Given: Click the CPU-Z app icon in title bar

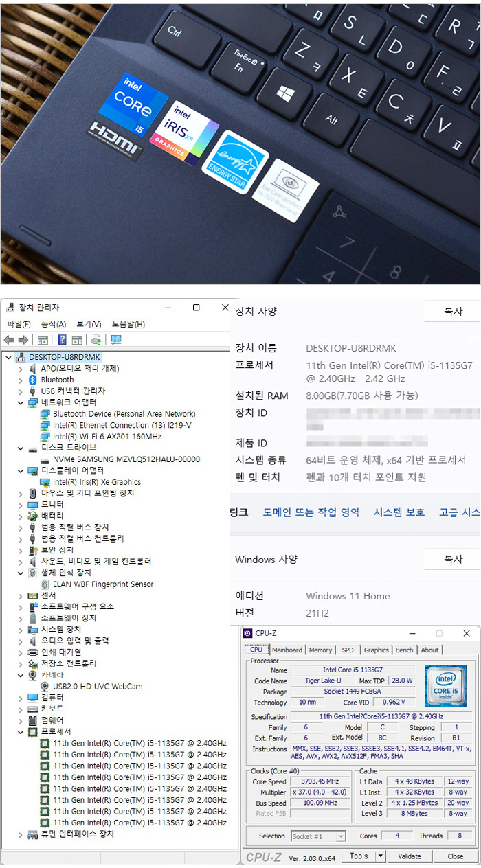Looking at the screenshot, I should [248, 633].
